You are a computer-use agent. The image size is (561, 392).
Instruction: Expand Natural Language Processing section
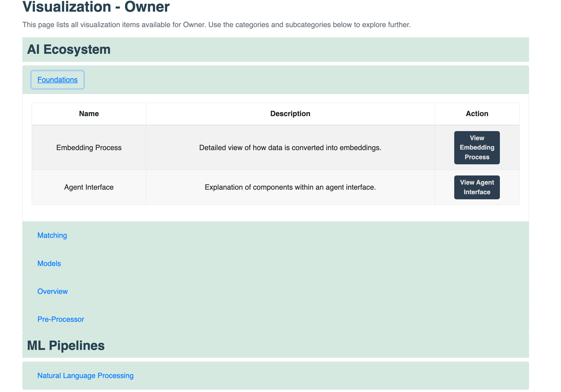point(85,376)
